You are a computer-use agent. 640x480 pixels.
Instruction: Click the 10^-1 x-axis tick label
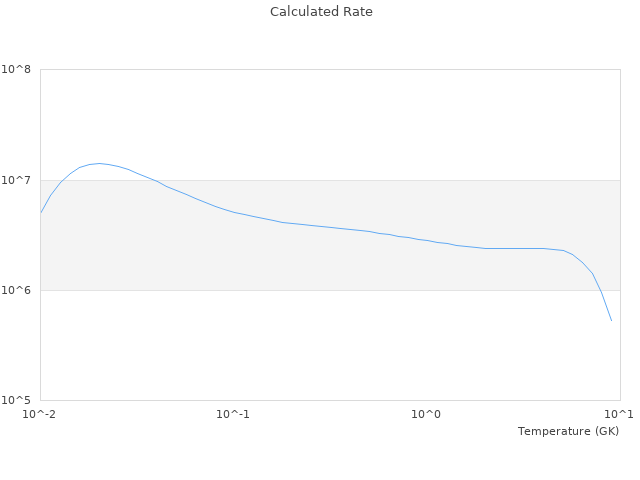pos(233,414)
